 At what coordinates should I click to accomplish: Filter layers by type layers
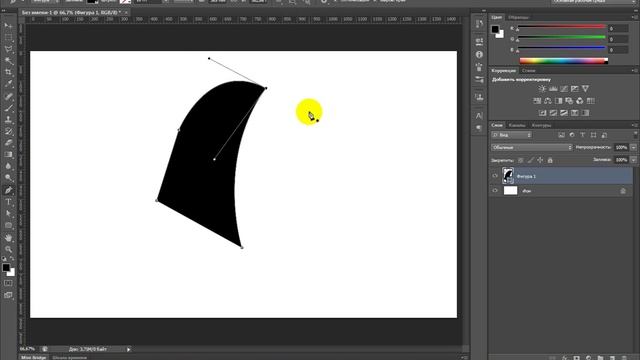tap(582, 135)
